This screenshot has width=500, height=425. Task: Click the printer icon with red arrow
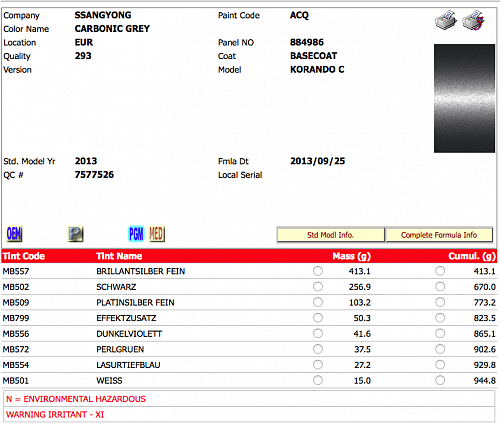pos(473,21)
